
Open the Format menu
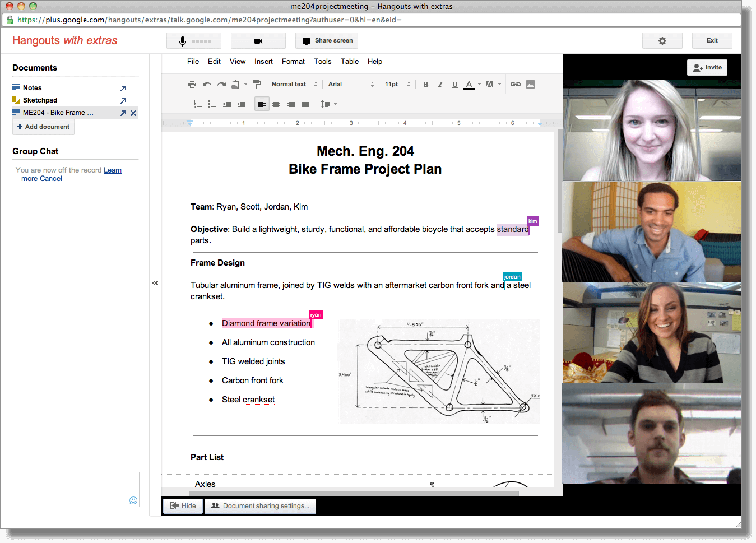pos(293,62)
